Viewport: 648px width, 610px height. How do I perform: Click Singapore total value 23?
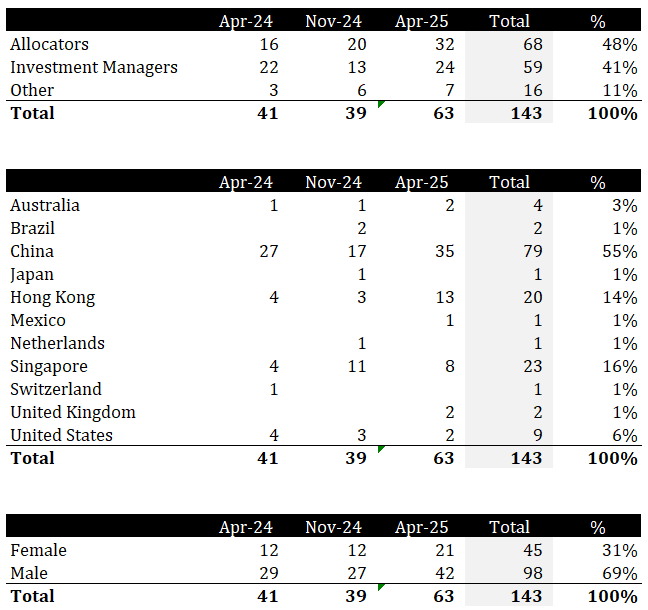pyautogui.click(x=533, y=367)
